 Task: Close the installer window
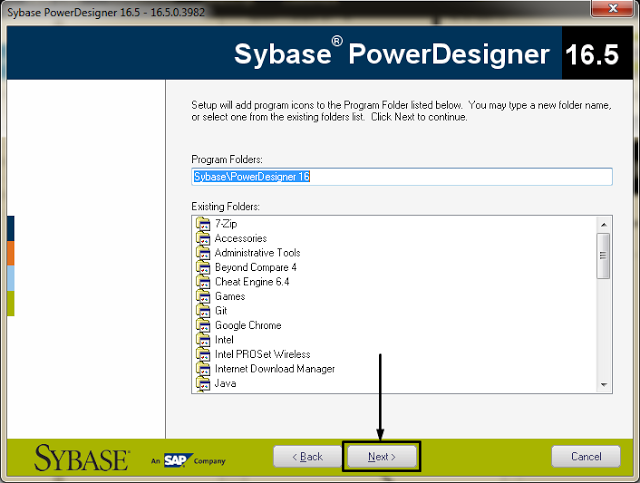tap(612, 8)
